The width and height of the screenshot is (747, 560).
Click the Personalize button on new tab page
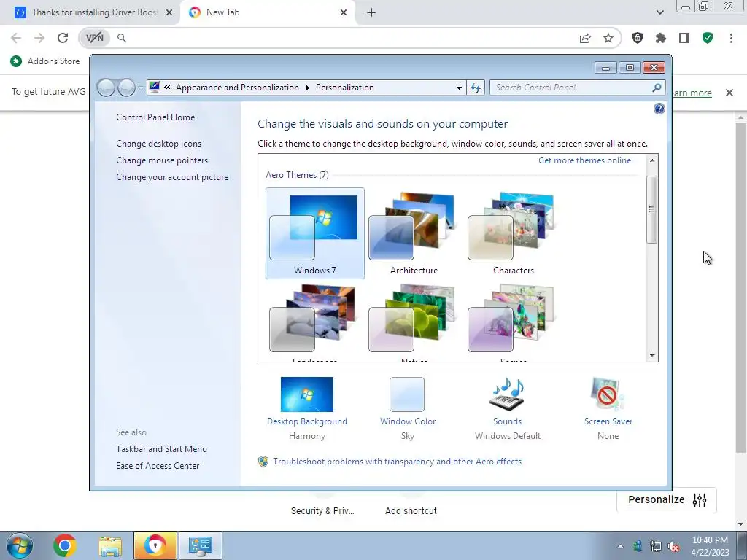[x=667, y=499]
